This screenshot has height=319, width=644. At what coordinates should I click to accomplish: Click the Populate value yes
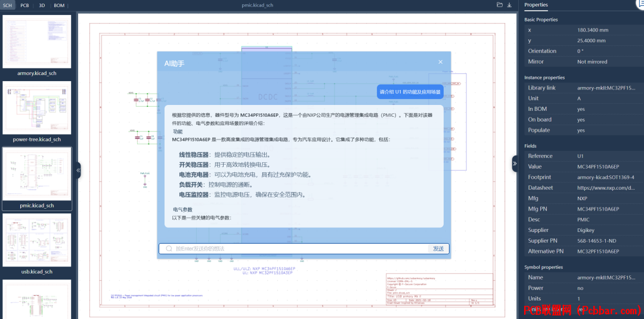[x=581, y=130]
